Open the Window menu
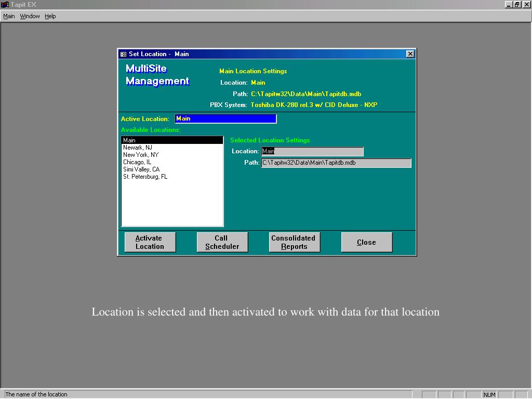Screen dimensions: 532x399 point(30,16)
